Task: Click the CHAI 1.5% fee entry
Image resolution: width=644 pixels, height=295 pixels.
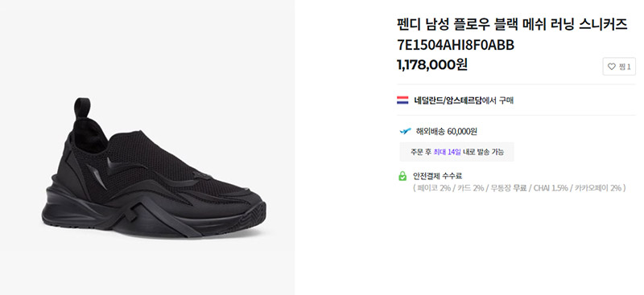Action: 551,188
